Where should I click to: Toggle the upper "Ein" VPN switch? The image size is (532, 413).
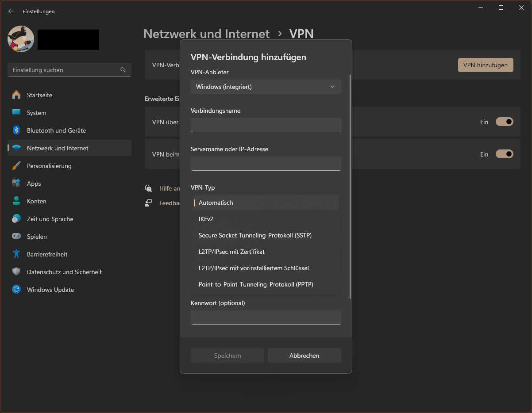point(504,122)
